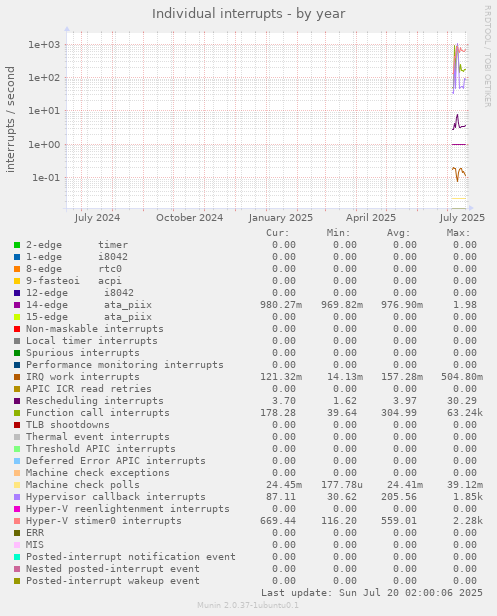497x616 pixels.
Task: Click the 'Spurious interrupts' legend label
Action: click(83, 353)
